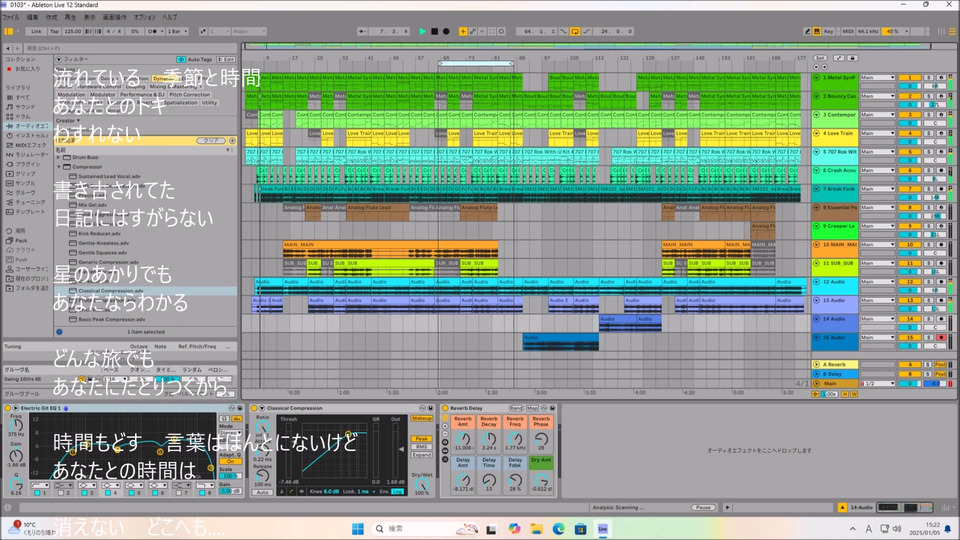Click the rack Rand button
960x540 pixels.
516,408
